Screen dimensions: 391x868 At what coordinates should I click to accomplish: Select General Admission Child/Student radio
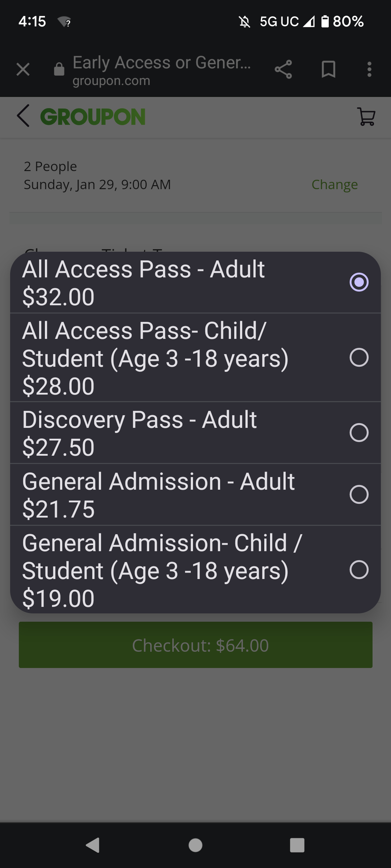(359, 570)
